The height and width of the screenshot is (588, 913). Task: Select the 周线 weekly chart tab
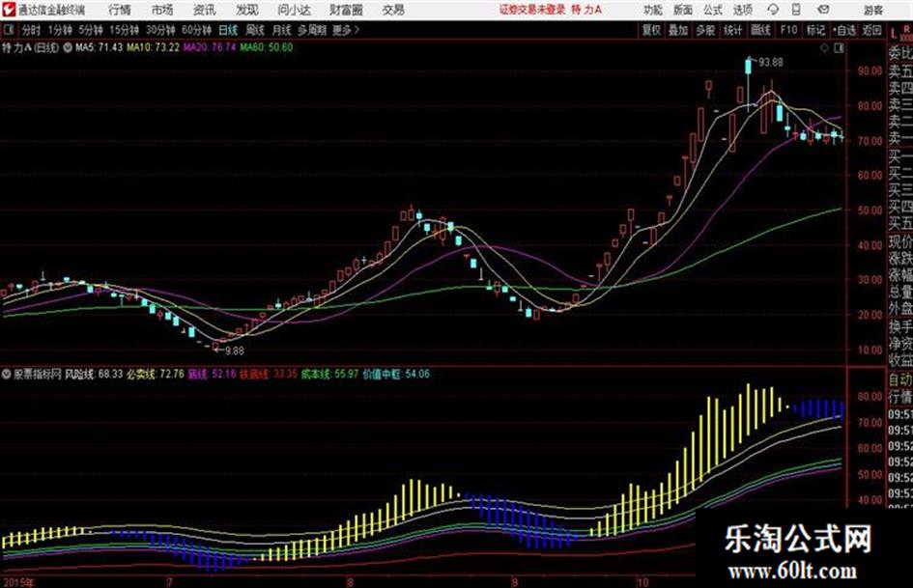click(254, 30)
